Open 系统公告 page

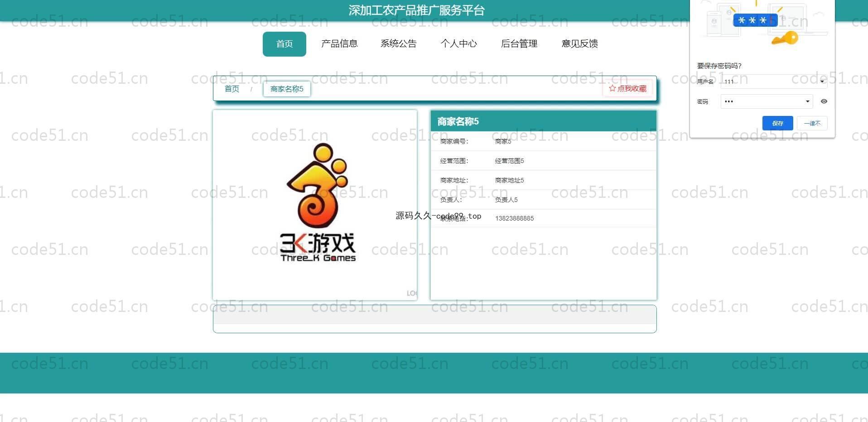[399, 43]
